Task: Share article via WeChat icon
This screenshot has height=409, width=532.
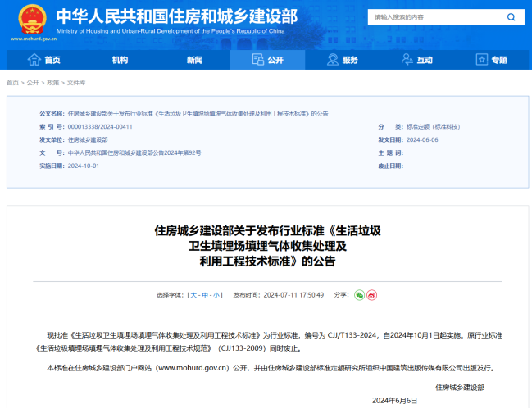Action: coord(359,294)
